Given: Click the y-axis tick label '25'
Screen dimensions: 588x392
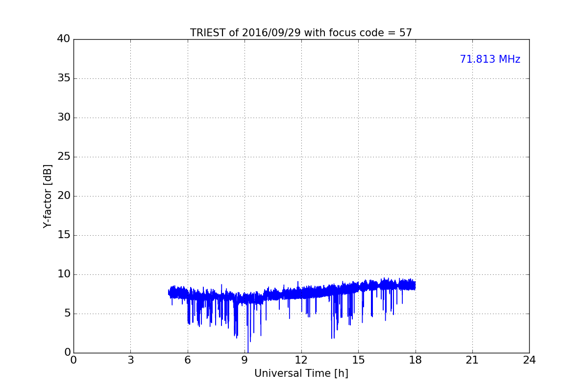Looking at the screenshot, I should pyautogui.click(x=64, y=157).
